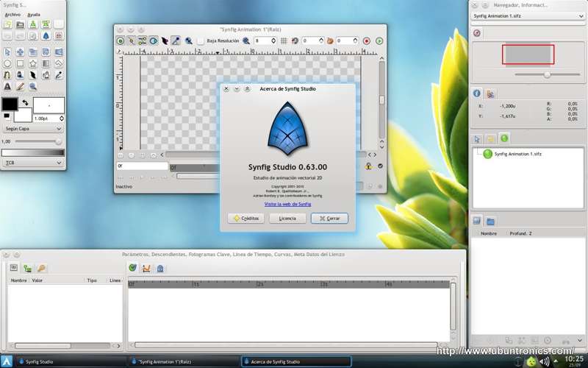Click swap fill and outline colors arrow
The height and width of the screenshot is (368, 588).
(x=25, y=102)
